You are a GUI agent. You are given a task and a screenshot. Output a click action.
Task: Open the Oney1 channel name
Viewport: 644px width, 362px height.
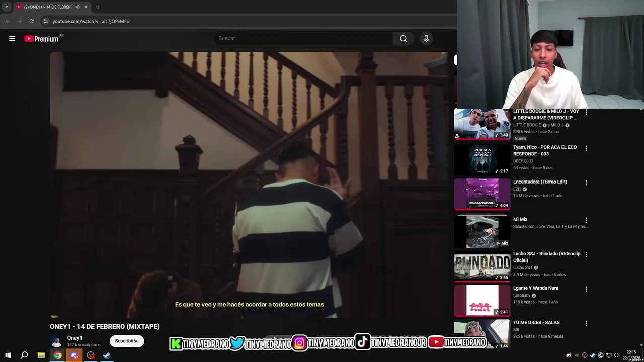[74, 338]
